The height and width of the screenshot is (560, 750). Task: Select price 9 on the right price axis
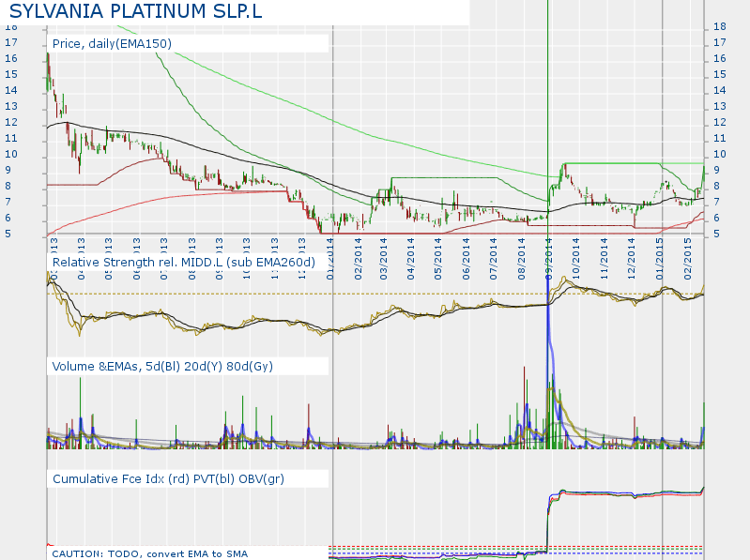coord(716,170)
